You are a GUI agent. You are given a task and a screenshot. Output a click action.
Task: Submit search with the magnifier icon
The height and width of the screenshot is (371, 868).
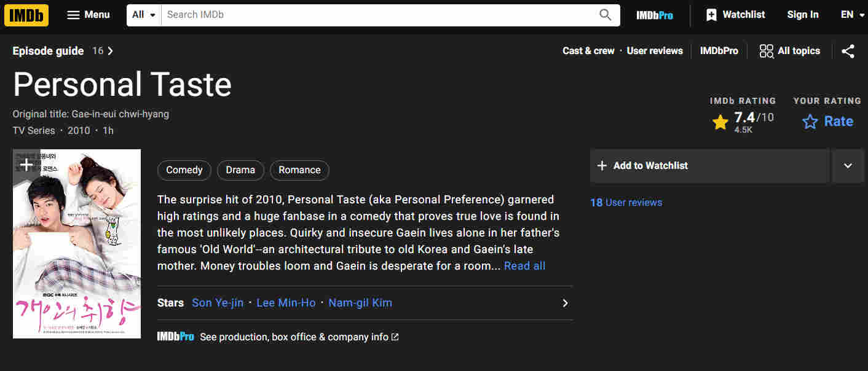[606, 15]
